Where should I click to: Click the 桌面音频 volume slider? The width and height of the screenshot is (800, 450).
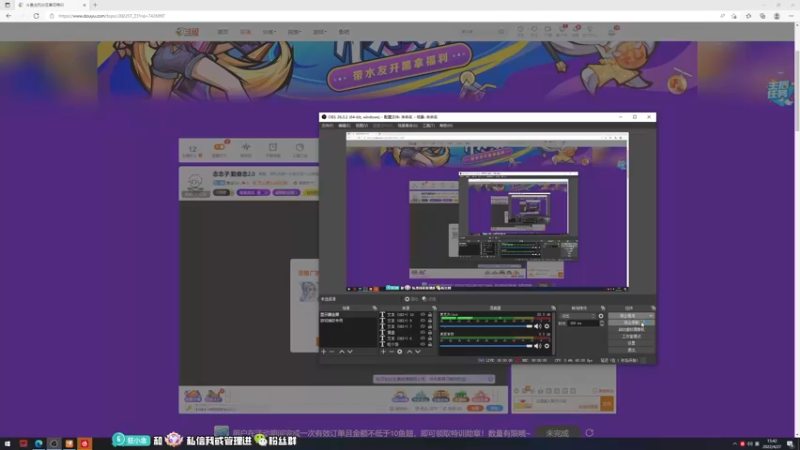(x=486, y=346)
